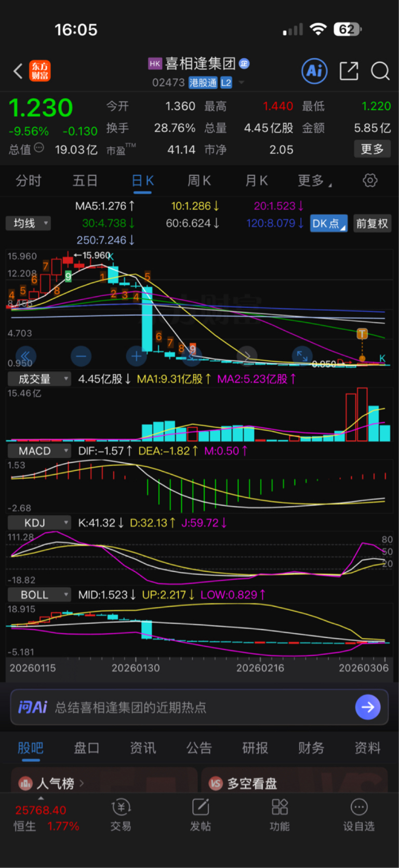Tap the 更多 quote details button
The width and height of the screenshot is (399, 868).
[373, 149]
